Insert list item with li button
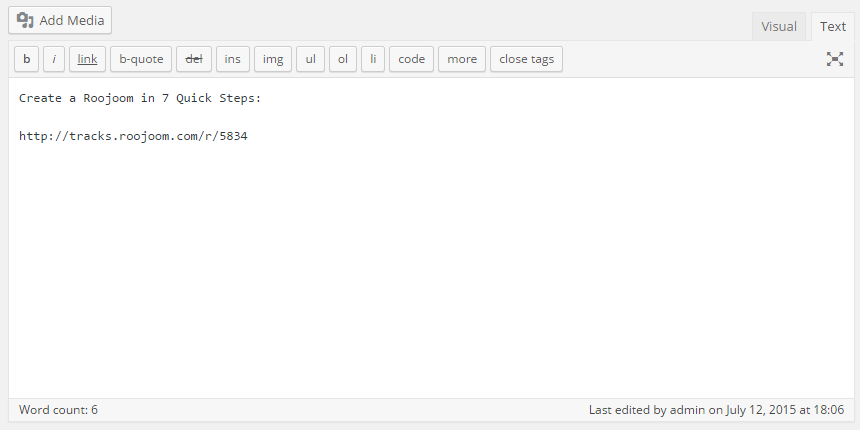Viewport: 860px width, 430px height. click(x=373, y=59)
